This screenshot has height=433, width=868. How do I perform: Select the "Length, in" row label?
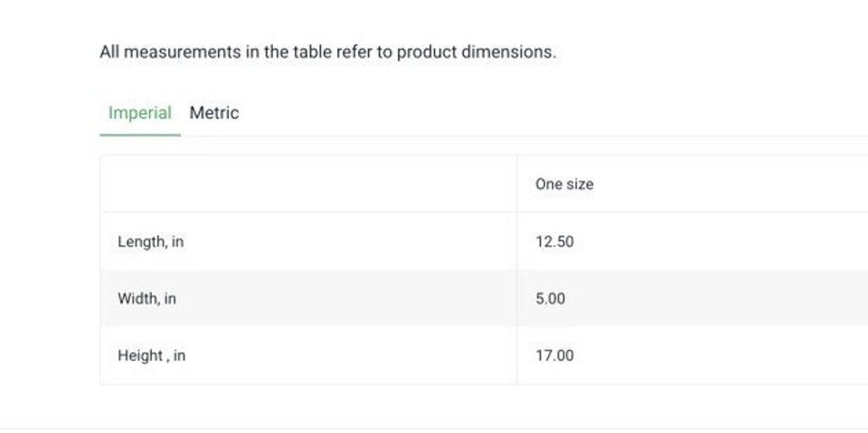[x=150, y=242]
